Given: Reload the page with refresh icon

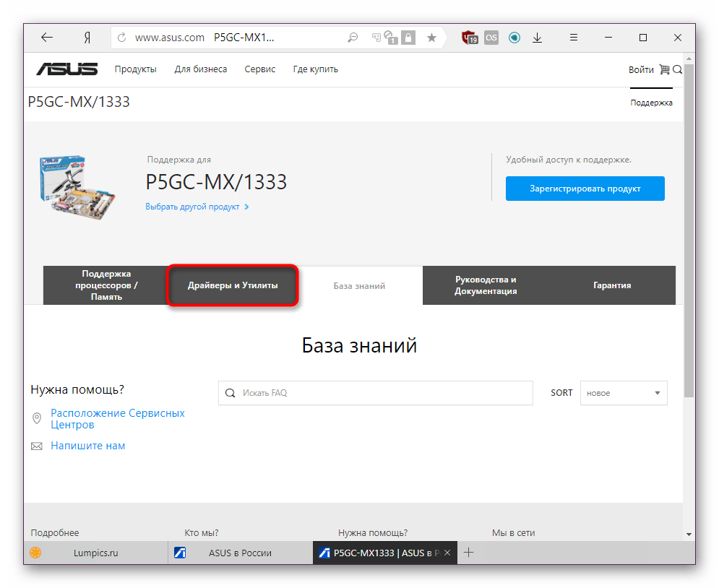Looking at the screenshot, I should click(x=121, y=38).
